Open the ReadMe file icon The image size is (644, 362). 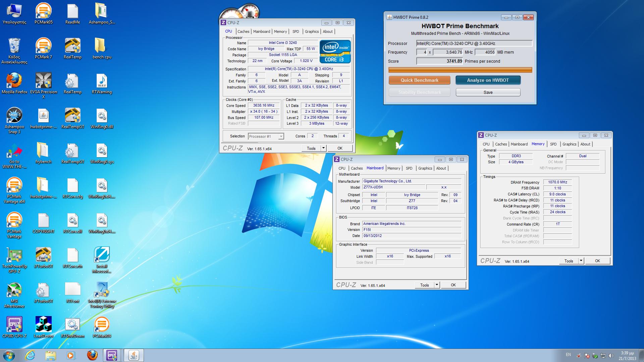[x=72, y=13]
